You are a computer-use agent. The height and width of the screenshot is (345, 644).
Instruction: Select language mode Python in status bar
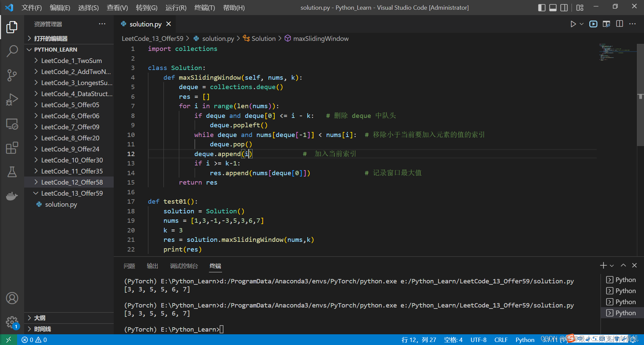tap(525, 340)
